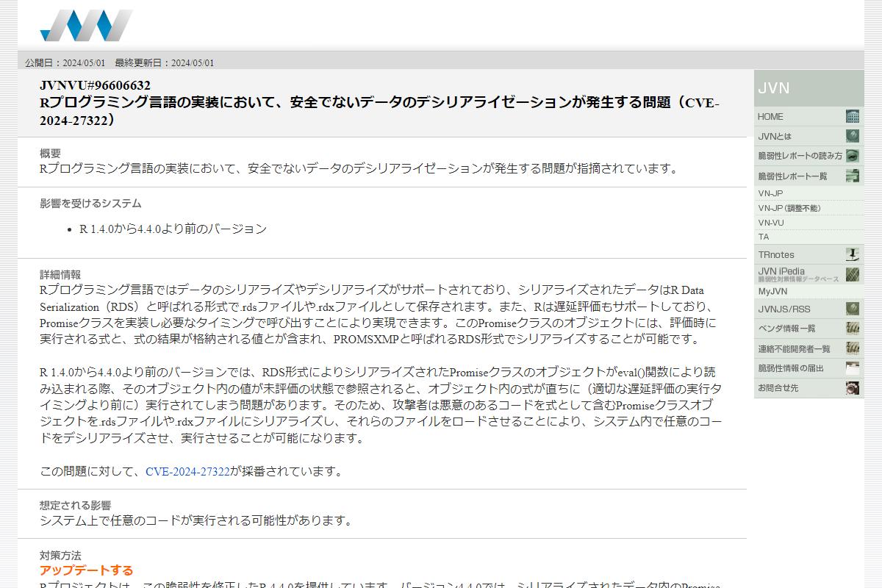Click the eye icon beside 脆弱性レポートの読み方
882x588 pixels.
click(x=852, y=156)
